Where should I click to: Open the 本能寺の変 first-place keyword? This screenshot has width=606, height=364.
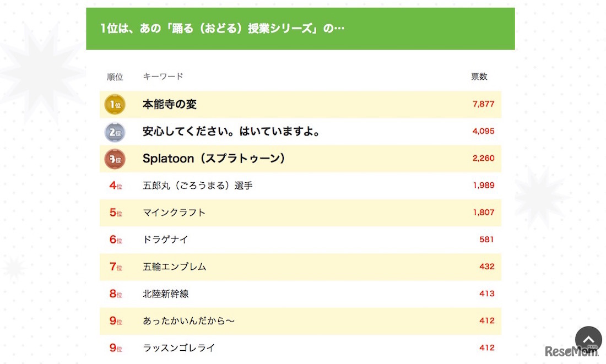[169, 104]
